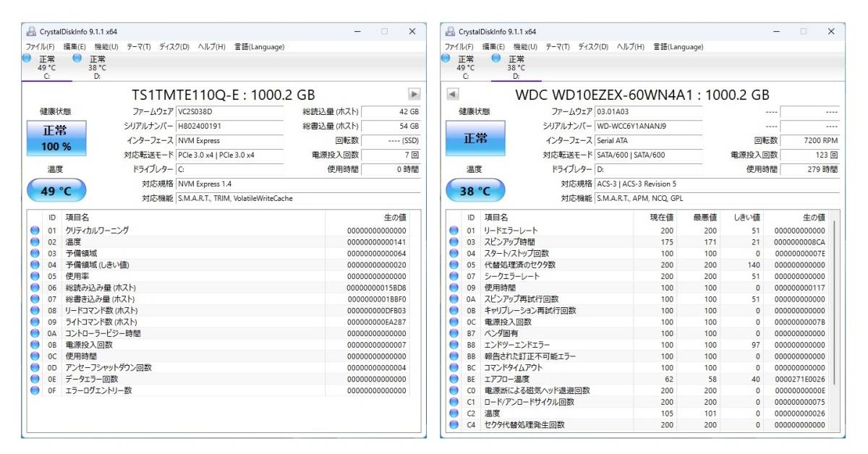Open ディスク(D) menu in left window
This screenshot has height=454, width=868.
[x=174, y=47]
